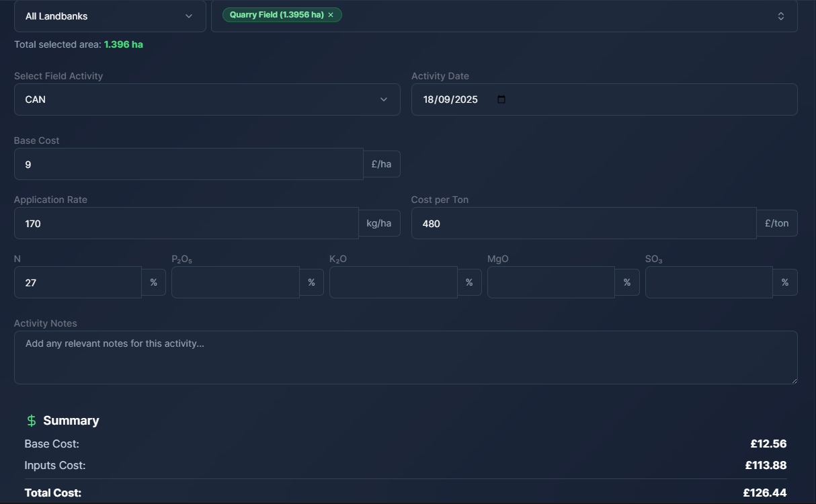Click the Total selected area value 1.396 ha

point(124,44)
